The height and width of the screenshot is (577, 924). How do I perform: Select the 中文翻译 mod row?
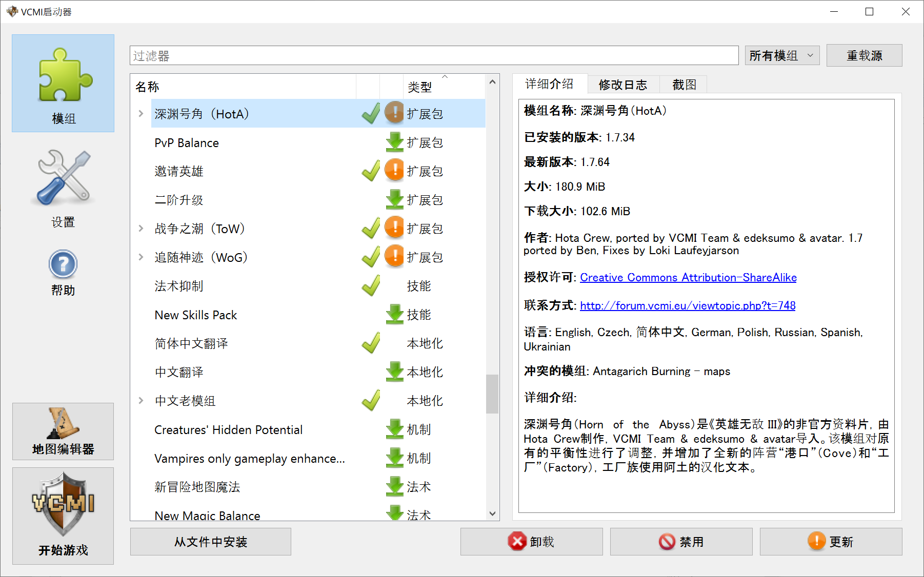(x=308, y=372)
